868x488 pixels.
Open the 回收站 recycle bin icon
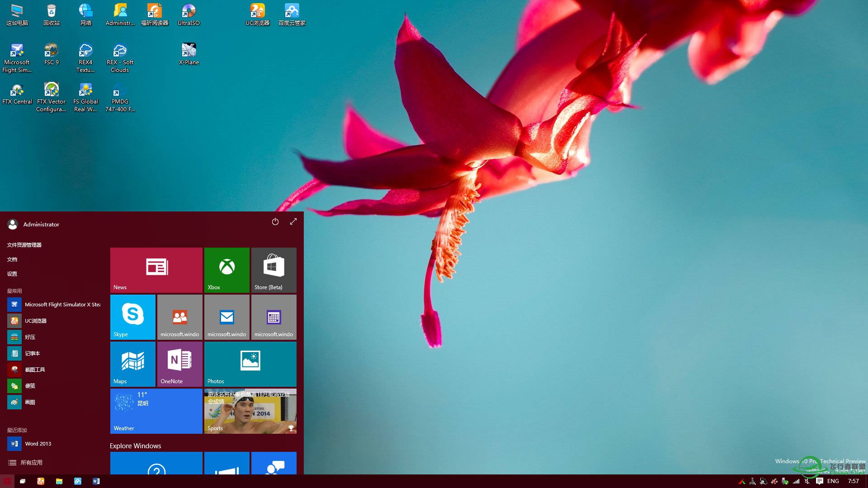(52, 15)
